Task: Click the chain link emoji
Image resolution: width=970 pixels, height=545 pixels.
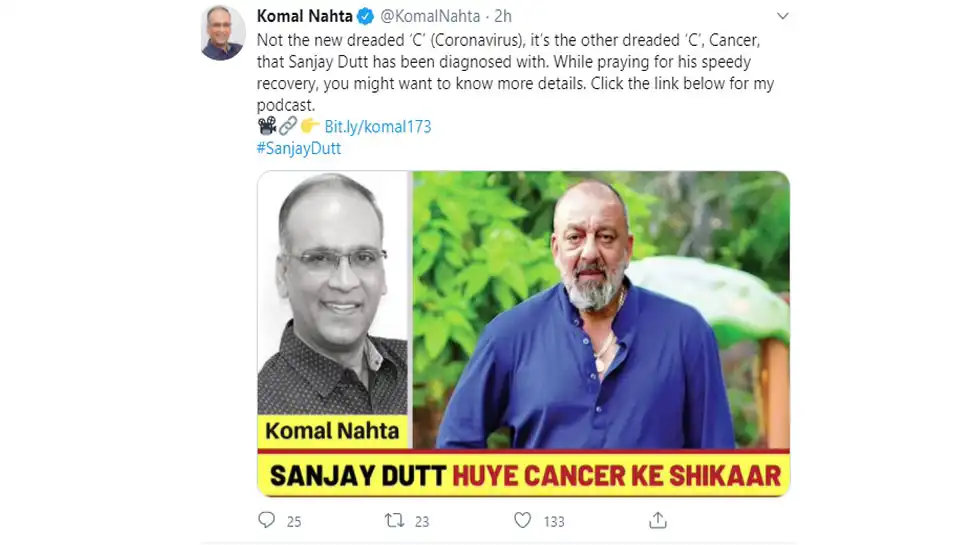Action: [x=288, y=126]
